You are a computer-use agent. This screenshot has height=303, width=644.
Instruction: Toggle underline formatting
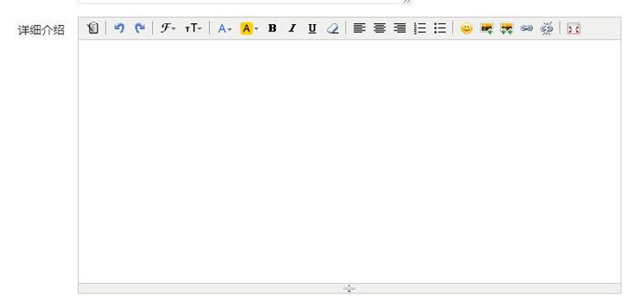[312, 28]
